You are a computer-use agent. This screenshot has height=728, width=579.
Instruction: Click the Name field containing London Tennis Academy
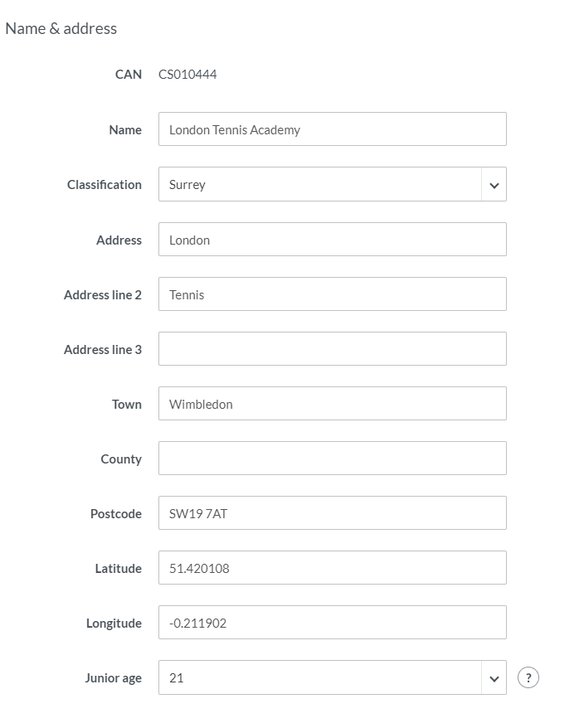click(332, 129)
